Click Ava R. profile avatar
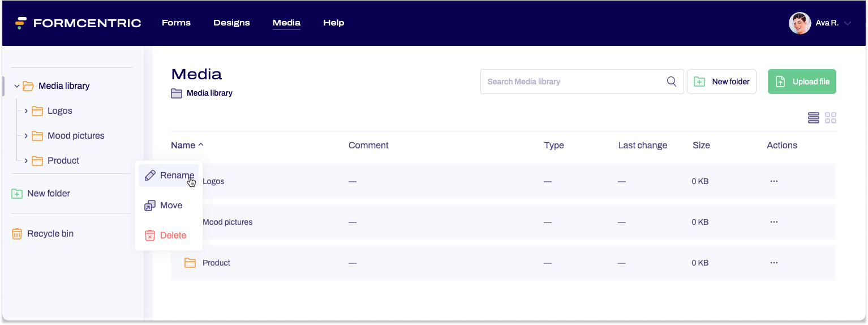 tap(800, 23)
